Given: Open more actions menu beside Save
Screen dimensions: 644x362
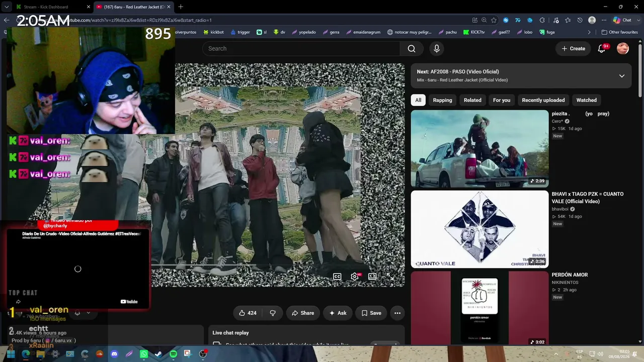Looking at the screenshot, I should tap(397, 313).
